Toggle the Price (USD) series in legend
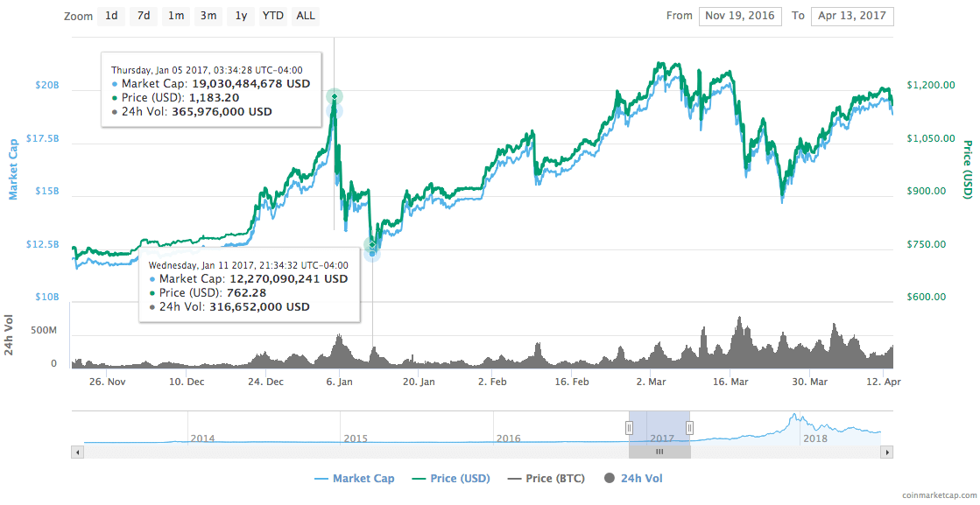The height and width of the screenshot is (505, 980). (451, 479)
